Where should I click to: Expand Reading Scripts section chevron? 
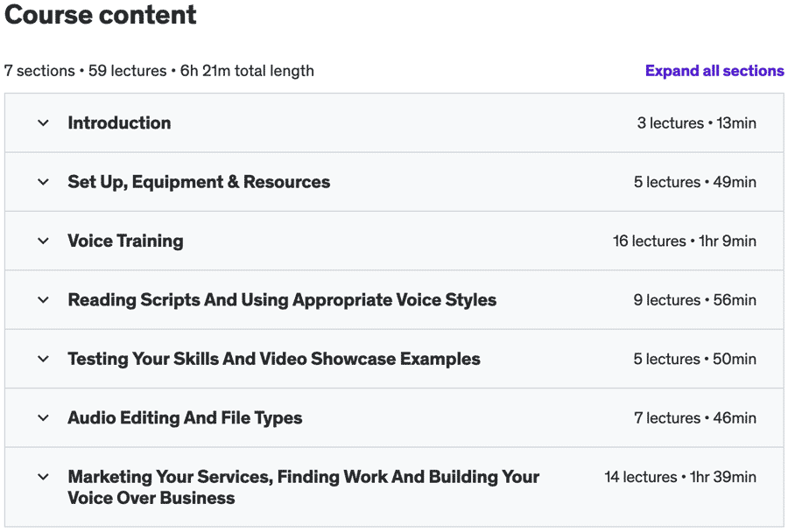tap(43, 300)
